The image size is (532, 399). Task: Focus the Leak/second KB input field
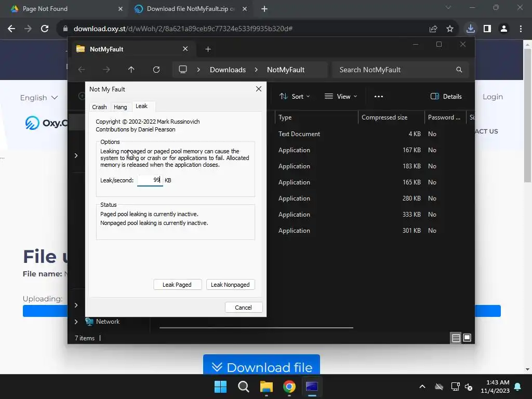tap(150, 180)
